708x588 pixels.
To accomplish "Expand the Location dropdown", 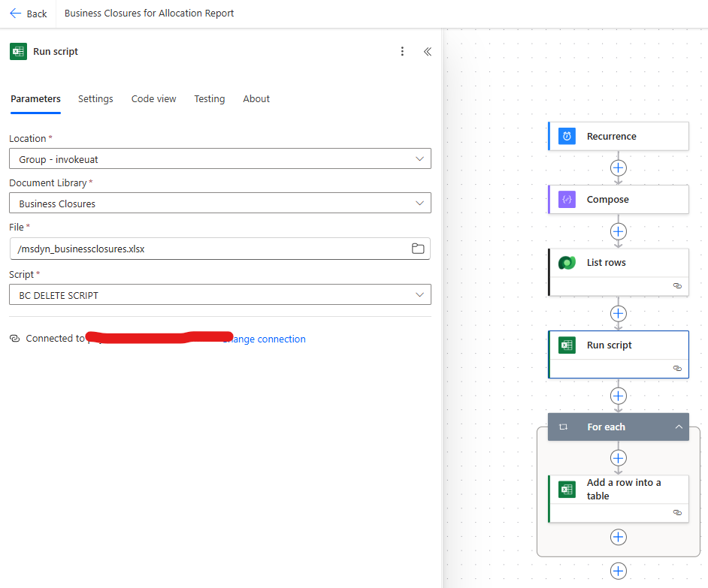I will tap(419, 159).
